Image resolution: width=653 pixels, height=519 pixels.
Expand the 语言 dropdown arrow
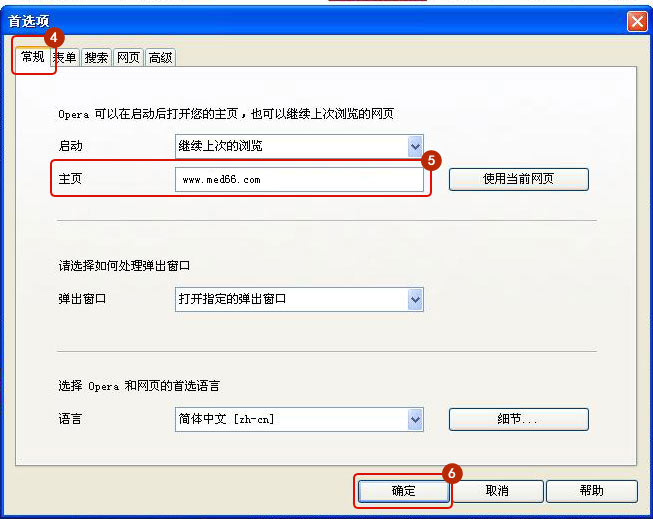tap(415, 419)
